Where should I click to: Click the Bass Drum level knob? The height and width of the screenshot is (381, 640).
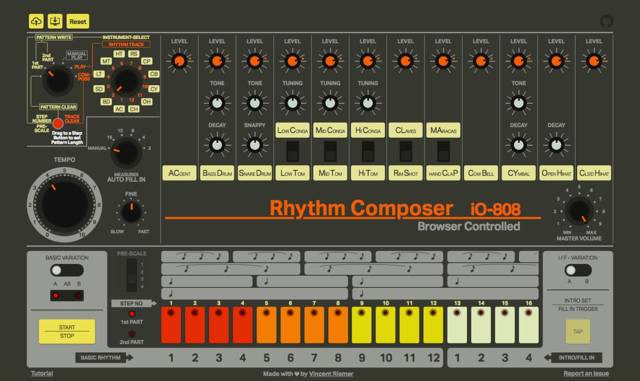click(x=217, y=61)
